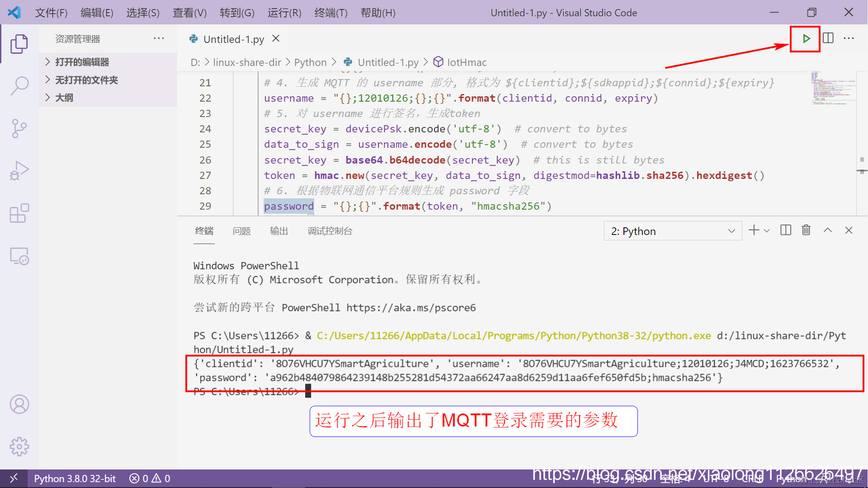Click D: drive in the breadcrumb
The height and width of the screenshot is (488, 868).
[195, 62]
